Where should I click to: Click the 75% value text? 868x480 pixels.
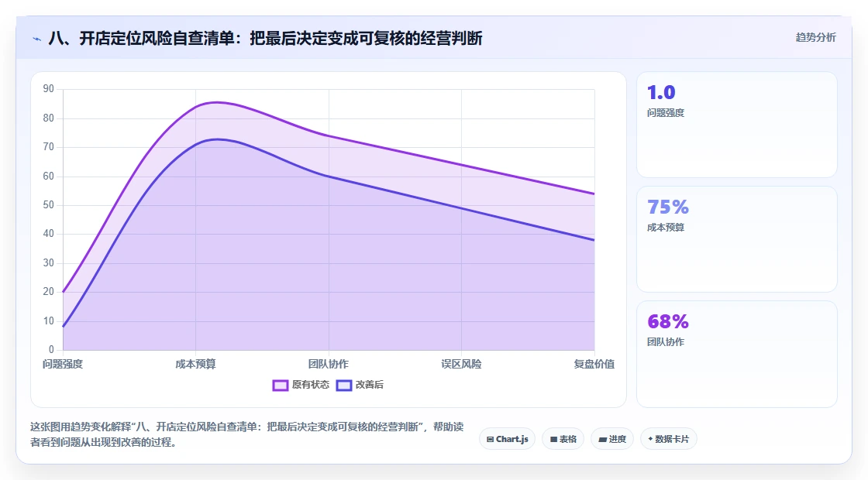coord(668,207)
